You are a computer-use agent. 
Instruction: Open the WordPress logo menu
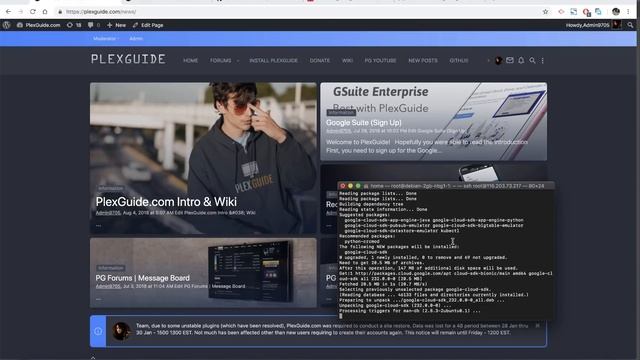pos(6,25)
